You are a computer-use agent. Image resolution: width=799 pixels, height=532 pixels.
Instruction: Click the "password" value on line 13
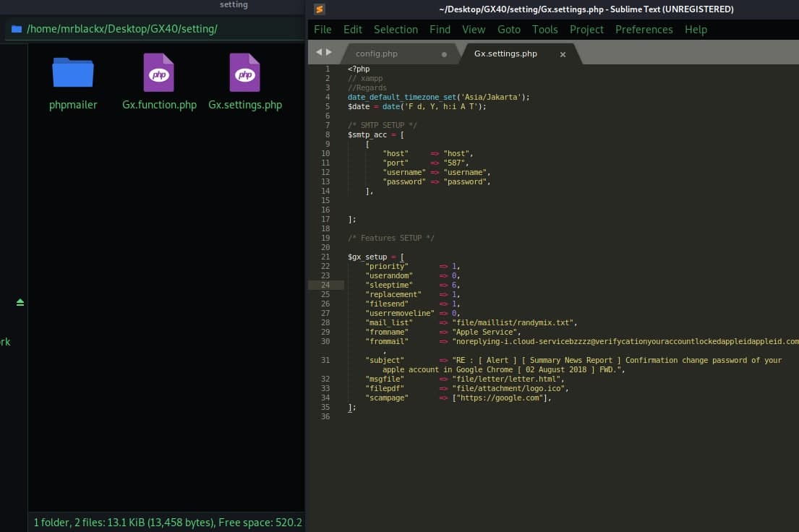click(465, 182)
